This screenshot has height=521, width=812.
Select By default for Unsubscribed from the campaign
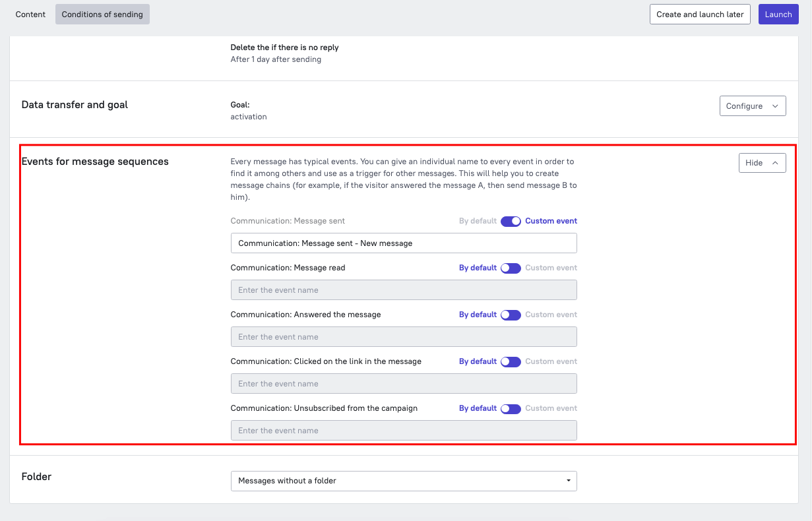pyautogui.click(x=478, y=409)
